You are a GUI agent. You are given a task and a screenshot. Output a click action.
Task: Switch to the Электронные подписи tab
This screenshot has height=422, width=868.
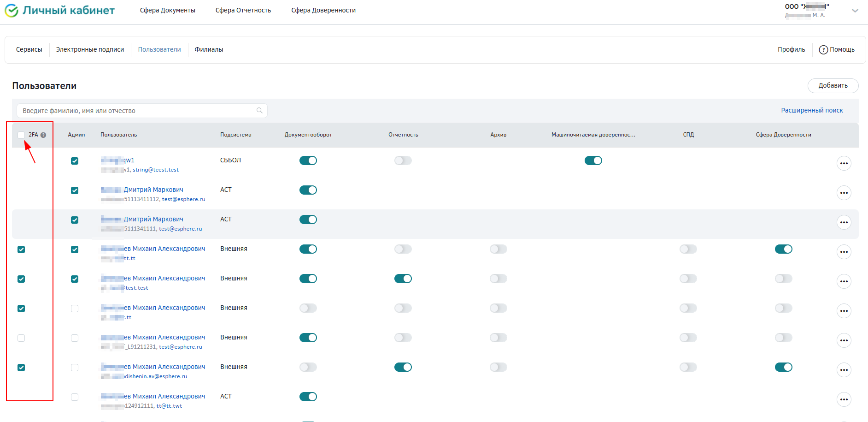click(90, 49)
